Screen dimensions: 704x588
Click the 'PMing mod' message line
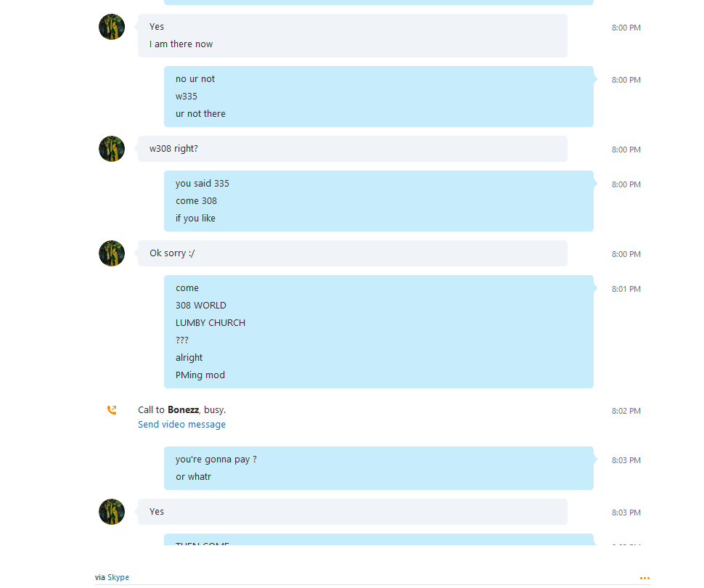(x=200, y=375)
